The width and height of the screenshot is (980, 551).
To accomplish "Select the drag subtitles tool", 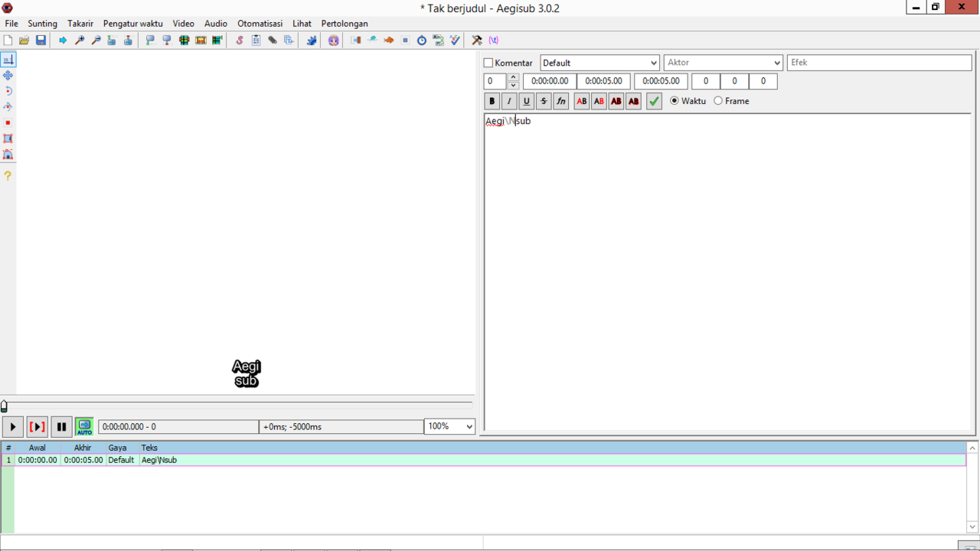I will [x=8, y=75].
